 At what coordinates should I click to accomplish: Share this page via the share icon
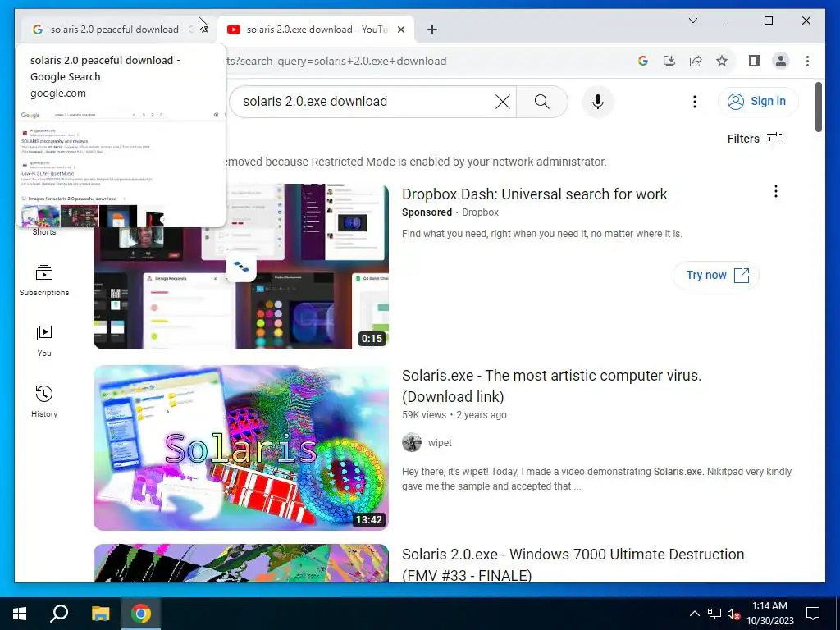(x=696, y=61)
